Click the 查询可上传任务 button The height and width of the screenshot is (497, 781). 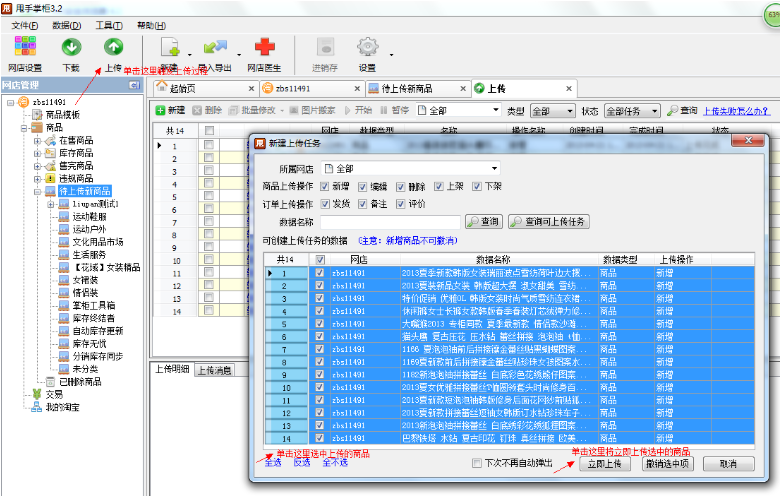click(x=549, y=221)
